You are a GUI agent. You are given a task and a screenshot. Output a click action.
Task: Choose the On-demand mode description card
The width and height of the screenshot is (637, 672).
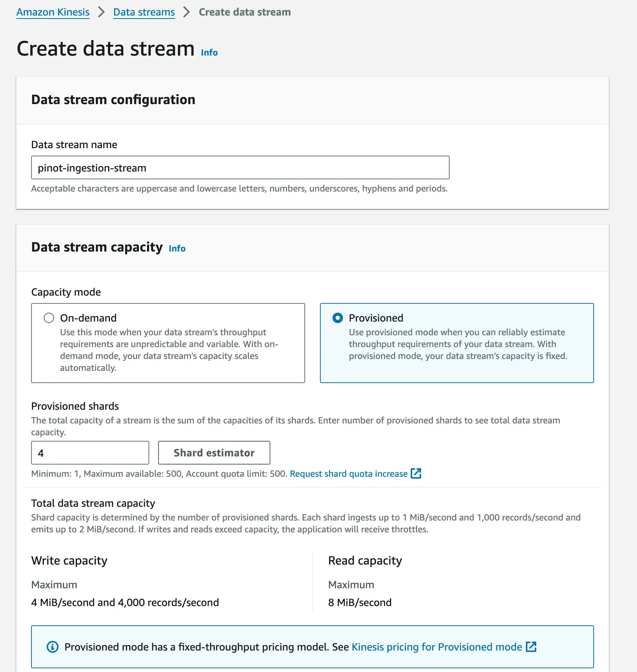[x=168, y=343]
